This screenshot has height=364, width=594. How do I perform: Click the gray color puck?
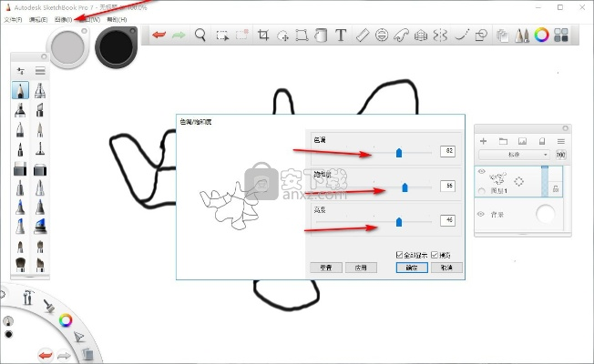click(67, 47)
